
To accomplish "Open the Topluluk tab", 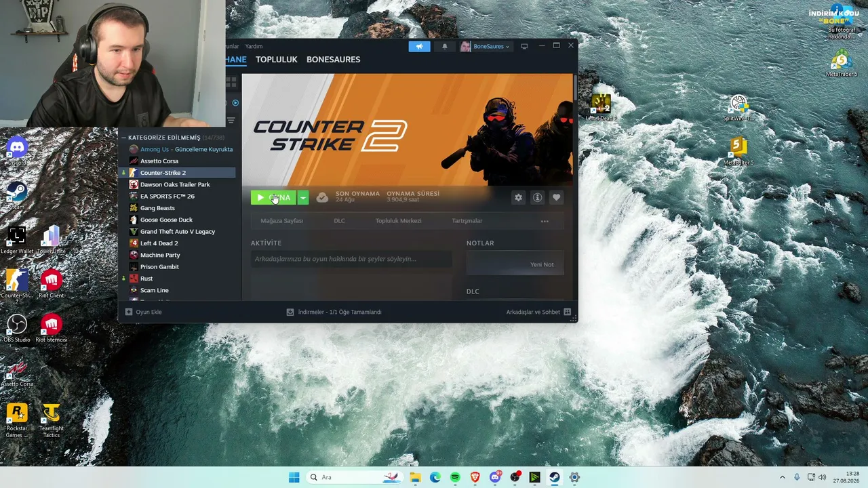I will tap(277, 60).
